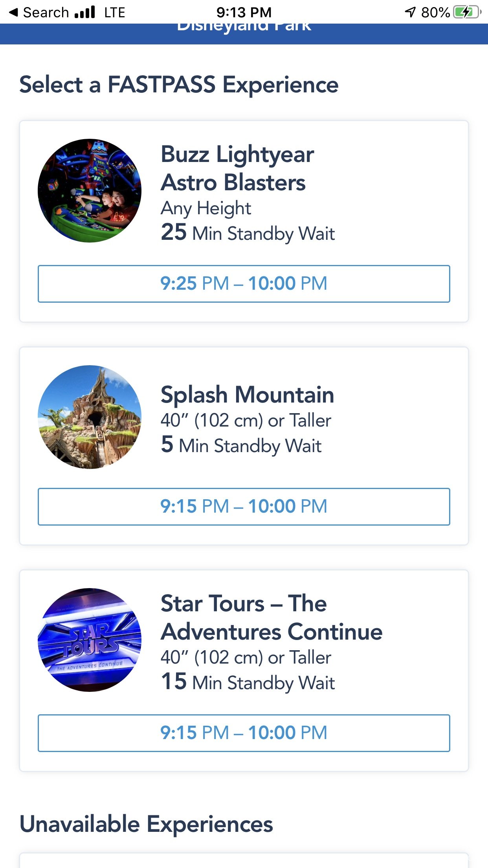Tap the 9:13 PM status bar clock

click(244, 12)
